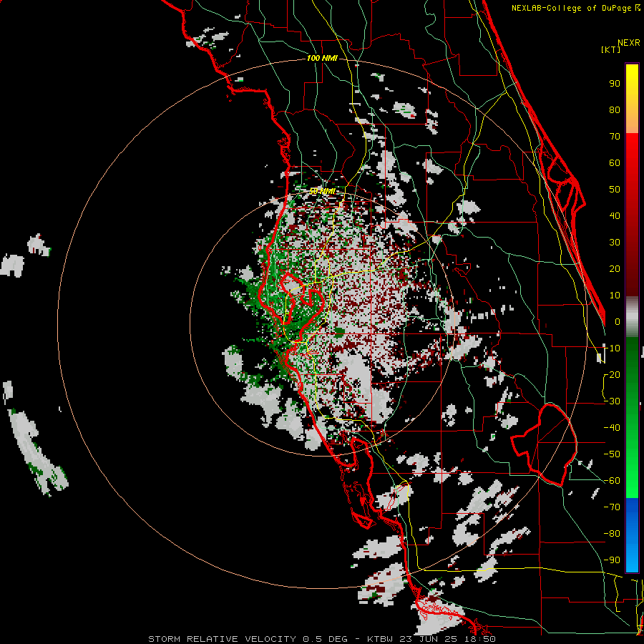Click the -90 scale value
This screenshot has width=644, height=644.
612,560
